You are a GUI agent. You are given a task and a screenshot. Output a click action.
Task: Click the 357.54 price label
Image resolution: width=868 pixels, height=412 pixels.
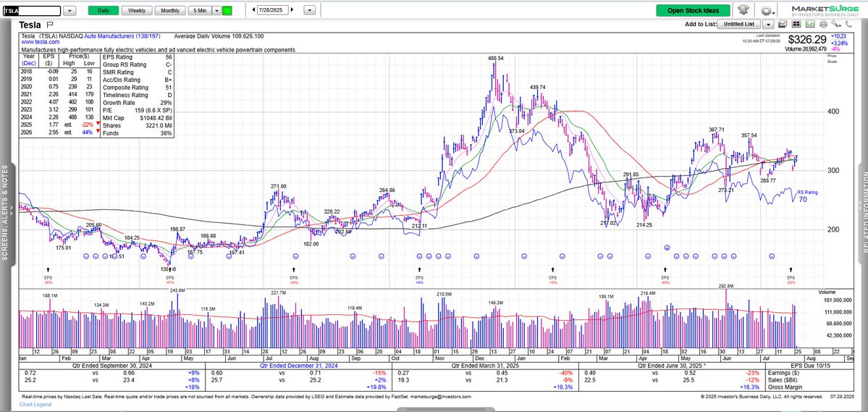[x=749, y=135]
